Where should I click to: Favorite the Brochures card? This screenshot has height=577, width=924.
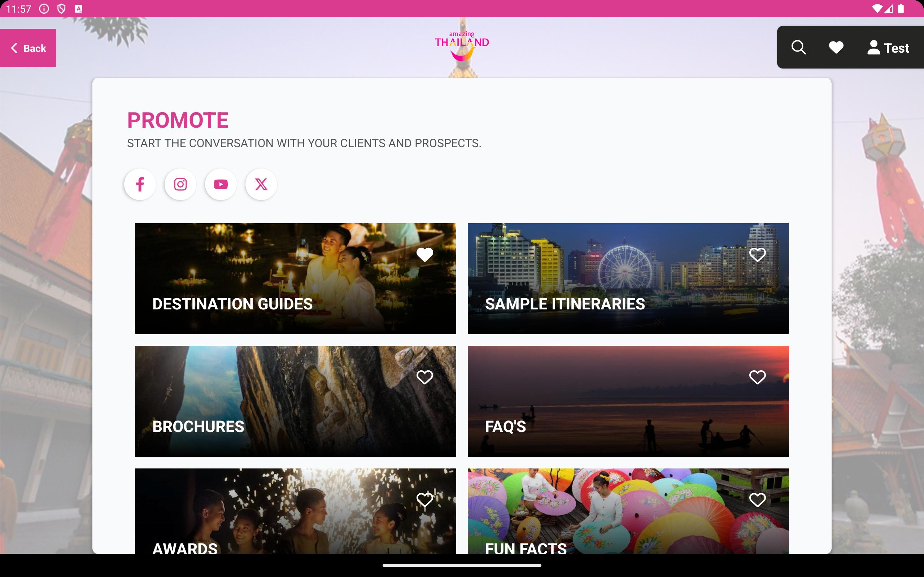click(424, 377)
